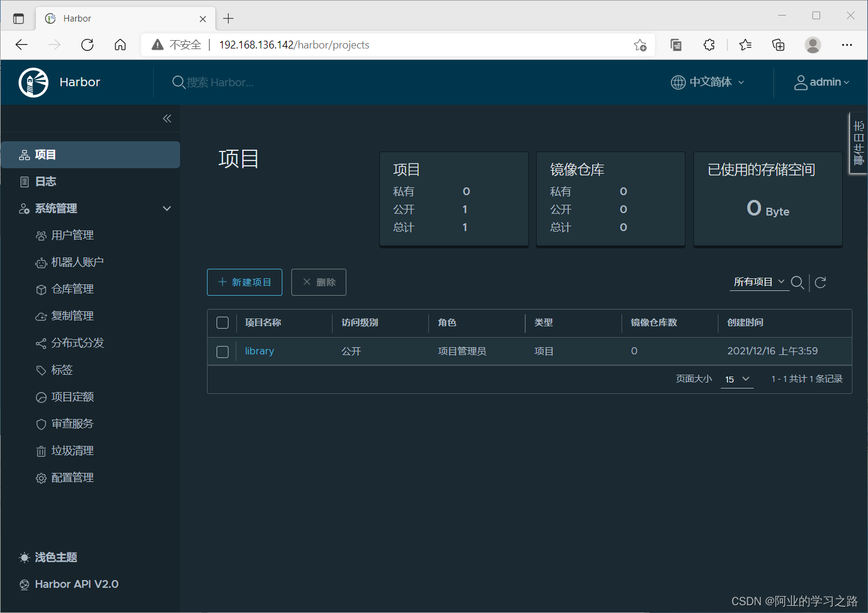
Task: Switch to 浅色主题 (light theme)
Action: click(x=54, y=557)
